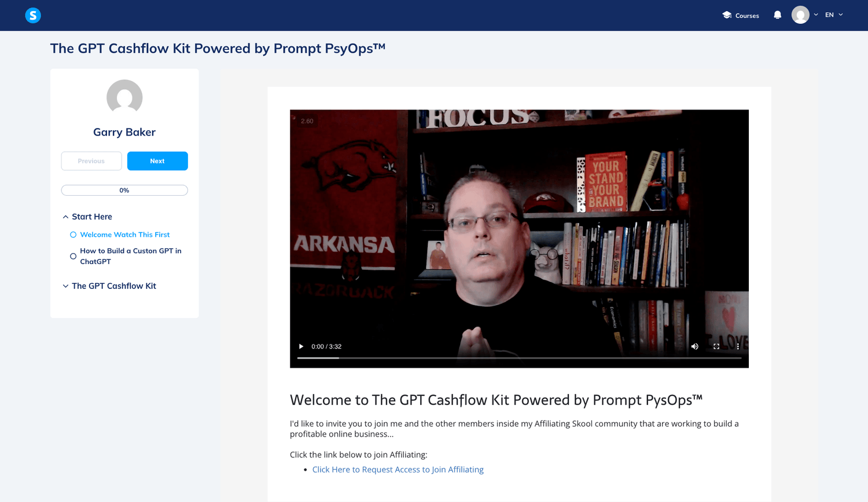
Task: Collapse the Start Here section
Action: point(65,217)
